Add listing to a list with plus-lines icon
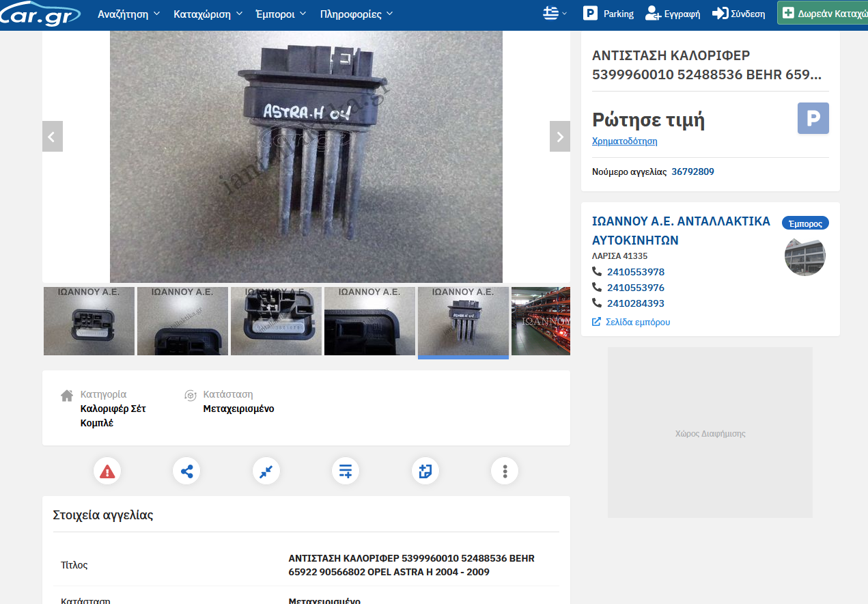Viewport: 868px width, 604px height. (x=346, y=471)
